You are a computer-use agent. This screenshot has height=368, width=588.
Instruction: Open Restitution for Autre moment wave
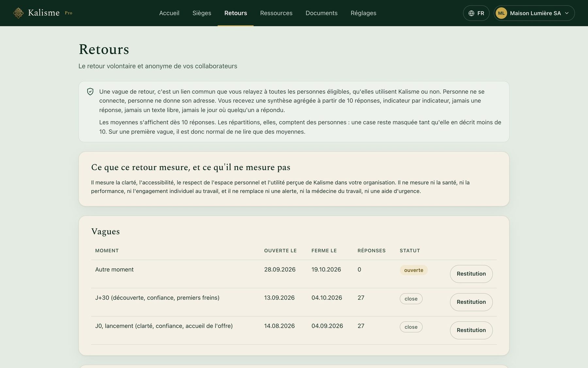(471, 274)
